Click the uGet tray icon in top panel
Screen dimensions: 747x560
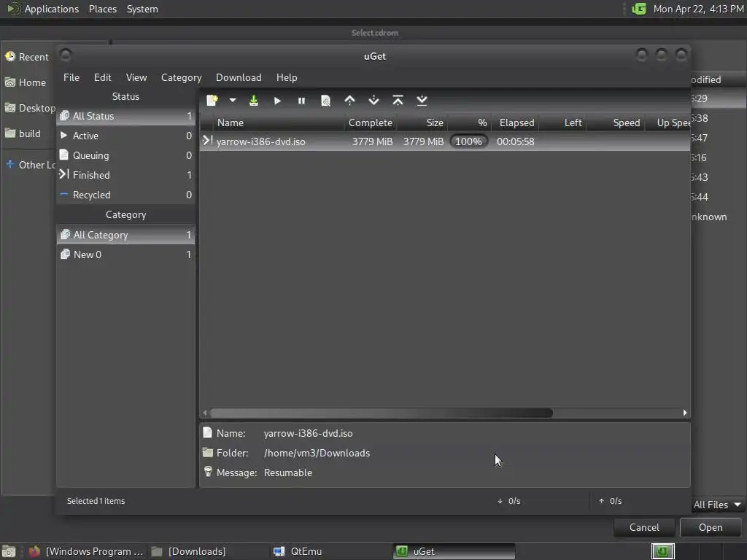pyautogui.click(x=639, y=9)
